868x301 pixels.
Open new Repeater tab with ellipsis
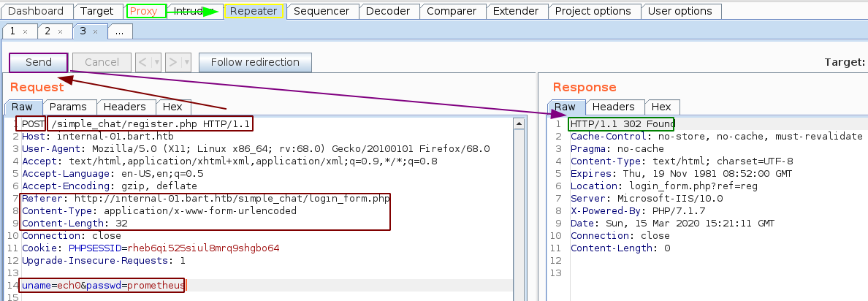pos(119,31)
